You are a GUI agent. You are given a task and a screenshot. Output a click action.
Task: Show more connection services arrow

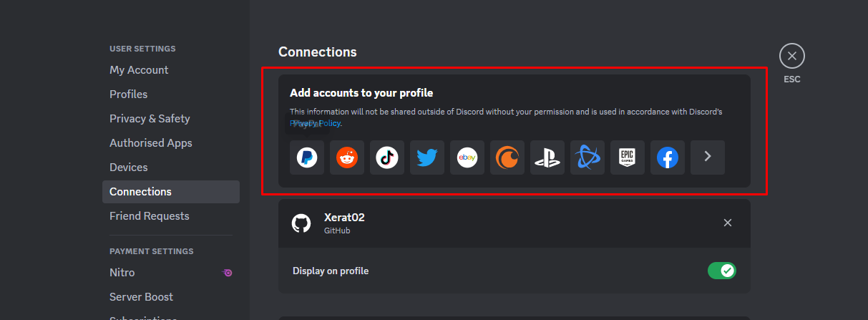click(x=708, y=157)
